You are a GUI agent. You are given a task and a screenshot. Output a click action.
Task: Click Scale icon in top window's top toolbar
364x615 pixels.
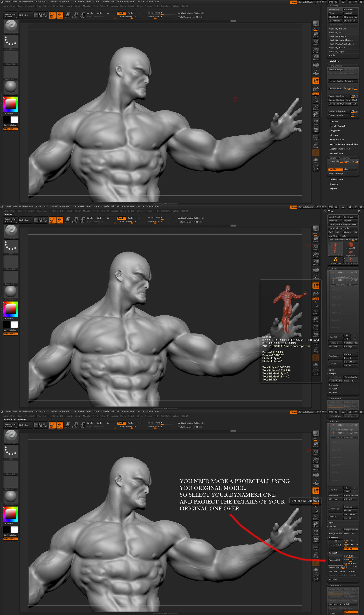[75, 15]
